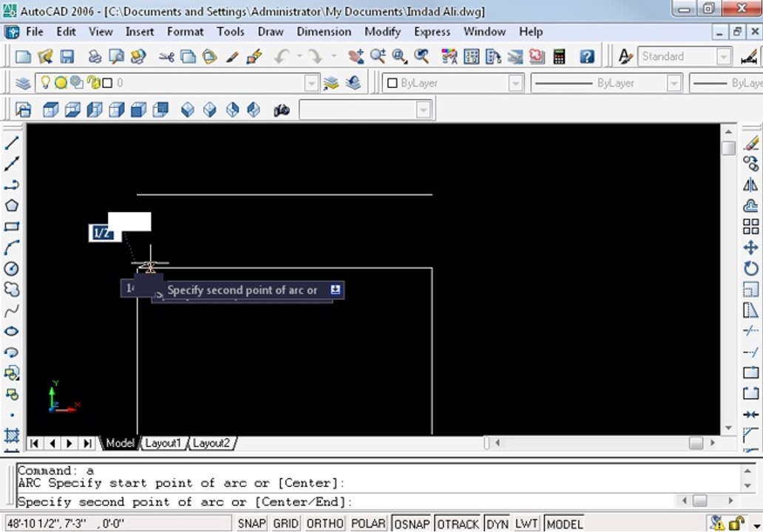The image size is (763, 532).
Task: Expand the View toolbar empty dropdown
Action: pyautogui.click(x=423, y=110)
